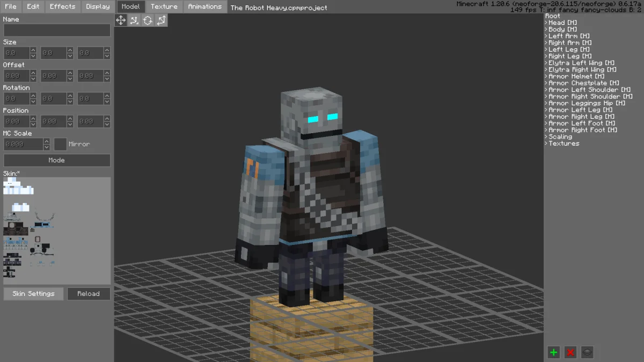Click the robot model's glowing eyes
The width and height of the screenshot is (644, 362).
pos(323,118)
